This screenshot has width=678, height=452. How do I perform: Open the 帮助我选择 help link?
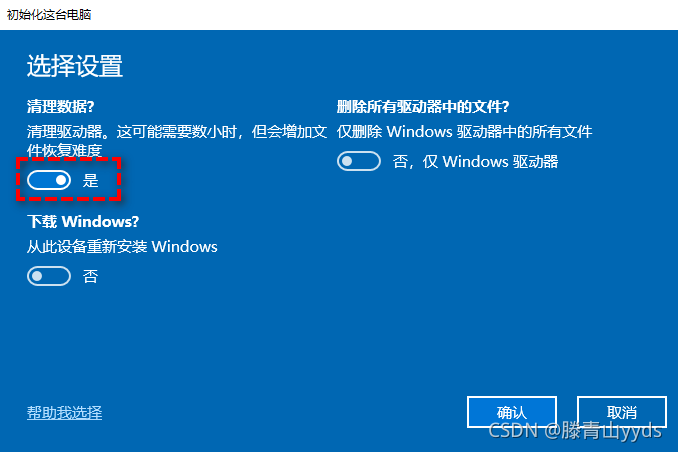click(64, 413)
